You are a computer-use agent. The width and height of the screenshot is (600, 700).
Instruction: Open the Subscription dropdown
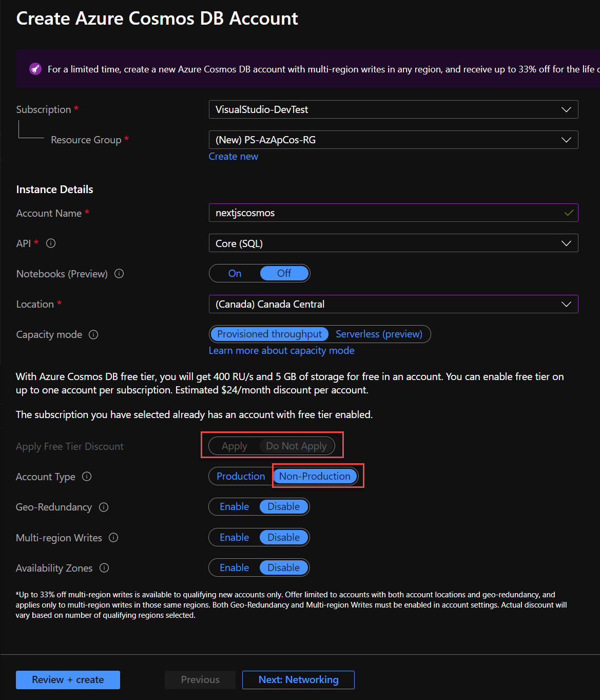393,110
